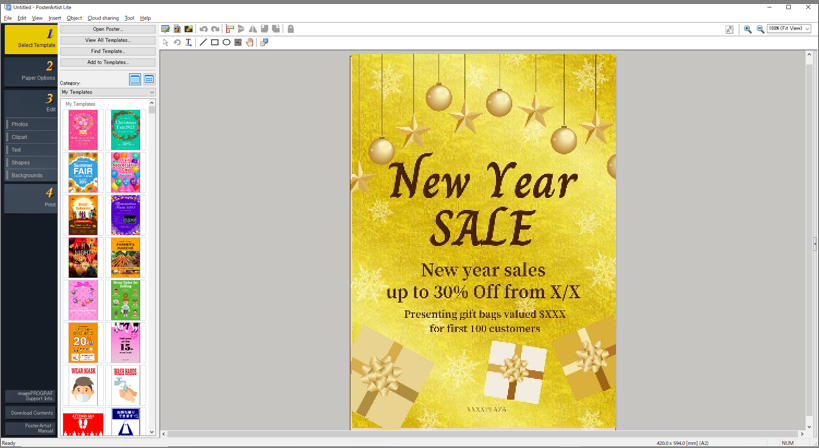Open the Cloud sharing menu

click(102, 18)
